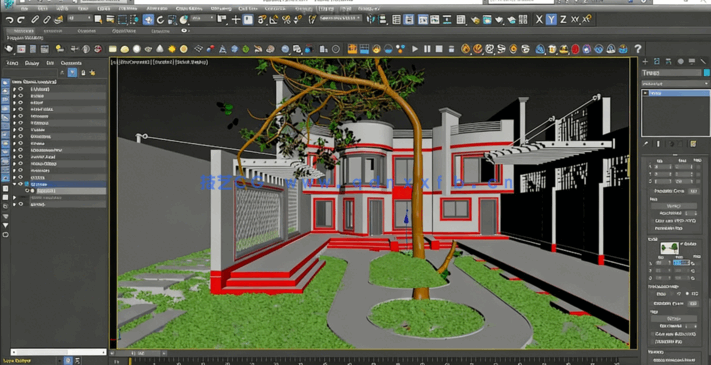Open the Animation menu
Screen dimensions: 711x365
pos(157,8)
